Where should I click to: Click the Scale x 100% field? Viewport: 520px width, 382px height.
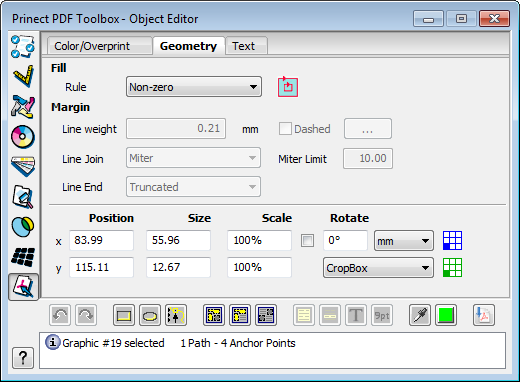(259, 240)
